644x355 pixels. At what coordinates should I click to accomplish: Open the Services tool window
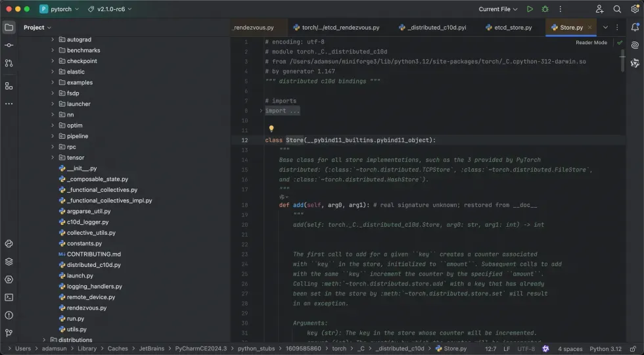tap(9, 279)
